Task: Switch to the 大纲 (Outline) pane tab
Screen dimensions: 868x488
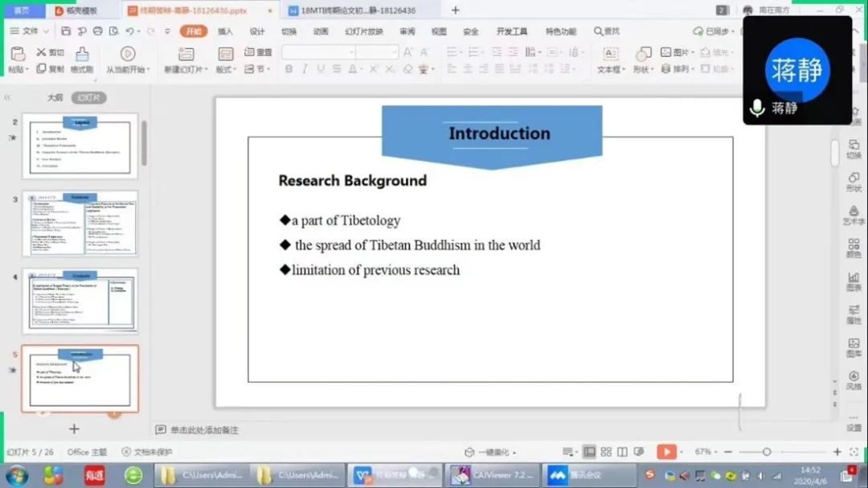Action: pos(54,97)
